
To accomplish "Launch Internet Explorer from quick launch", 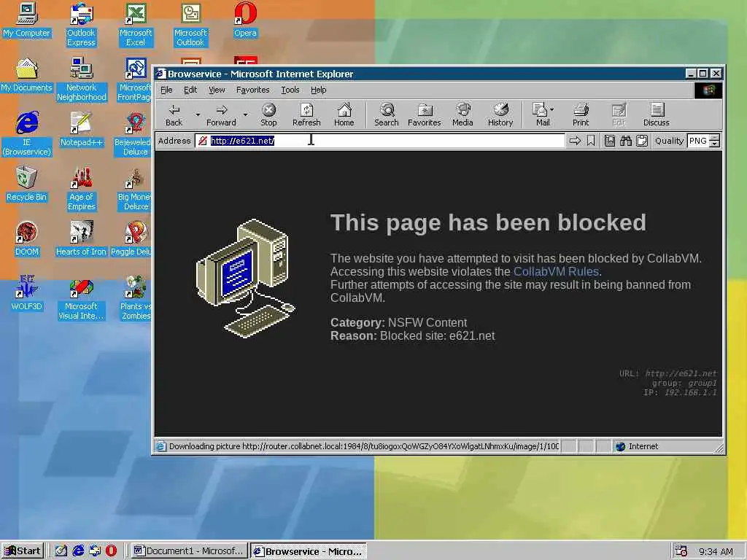I will [x=78, y=551].
